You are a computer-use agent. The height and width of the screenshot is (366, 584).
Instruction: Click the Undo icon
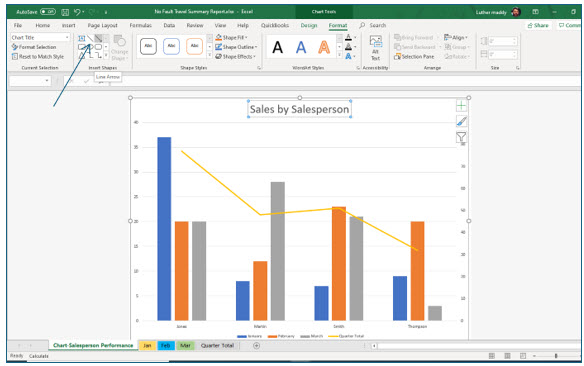[77, 12]
